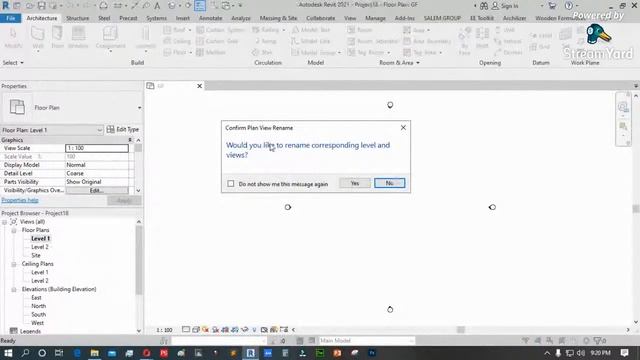Click the help question mark icon
The image size is (640, 360).
point(569,6)
